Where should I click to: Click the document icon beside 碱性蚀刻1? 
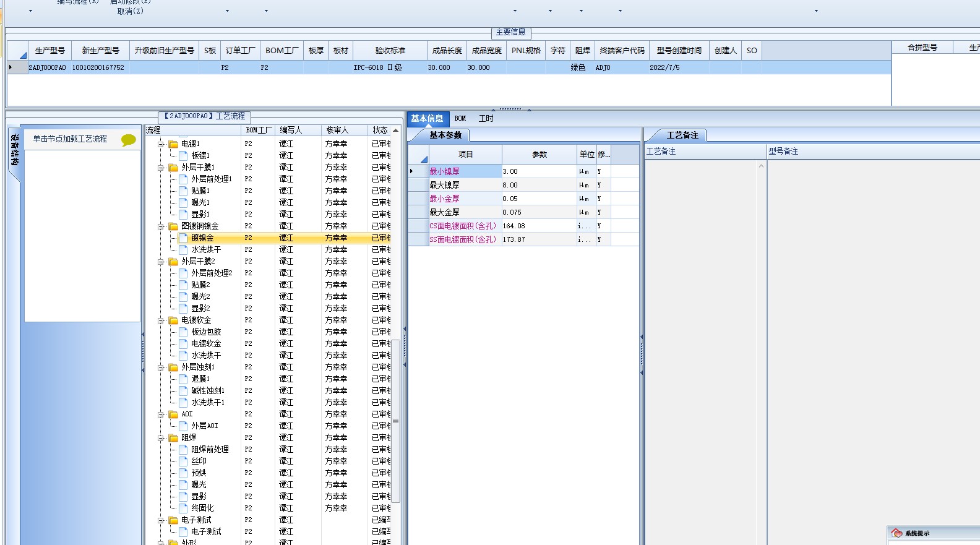(183, 390)
